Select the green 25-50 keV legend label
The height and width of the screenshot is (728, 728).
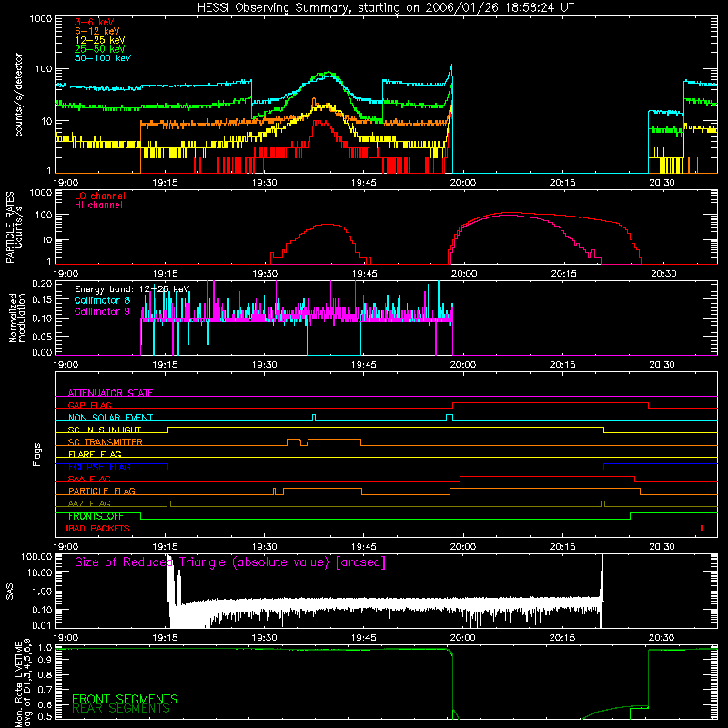point(100,49)
